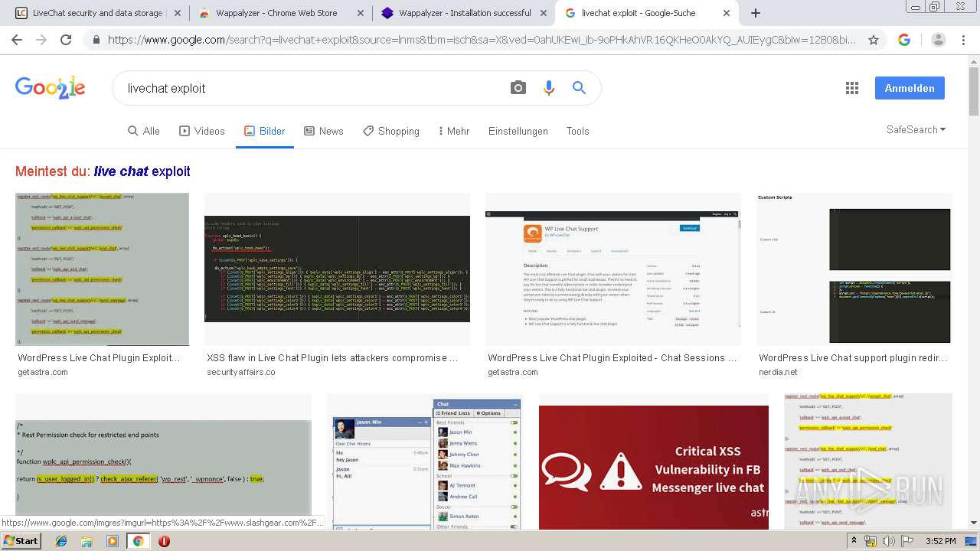
Task: Switch to the News results tab
Action: (324, 131)
